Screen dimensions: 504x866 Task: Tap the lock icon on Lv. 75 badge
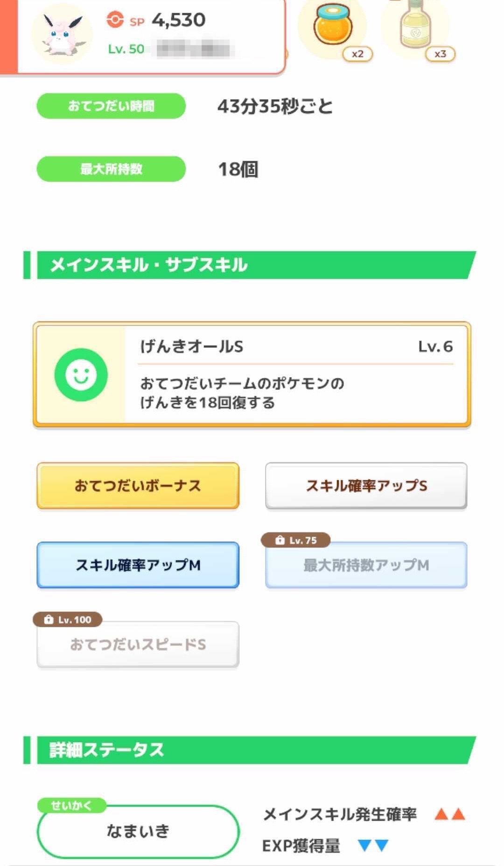(x=280, y=540)
